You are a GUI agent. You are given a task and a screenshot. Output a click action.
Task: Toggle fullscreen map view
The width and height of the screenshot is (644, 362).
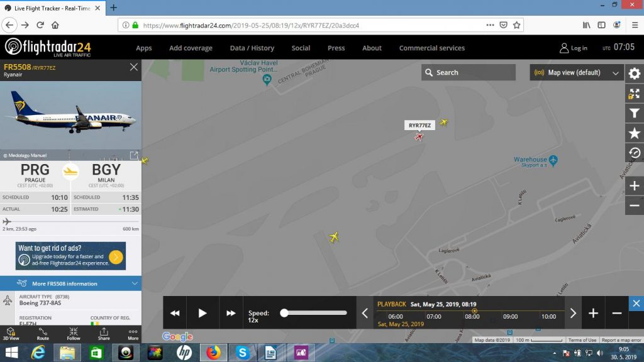635,94
